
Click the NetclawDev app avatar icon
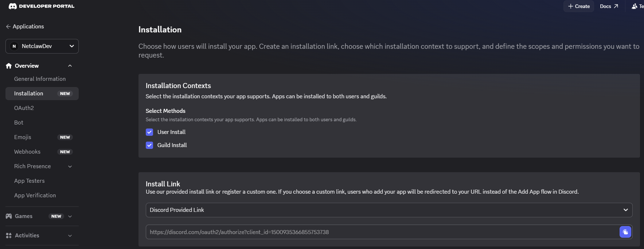point(14,46)
